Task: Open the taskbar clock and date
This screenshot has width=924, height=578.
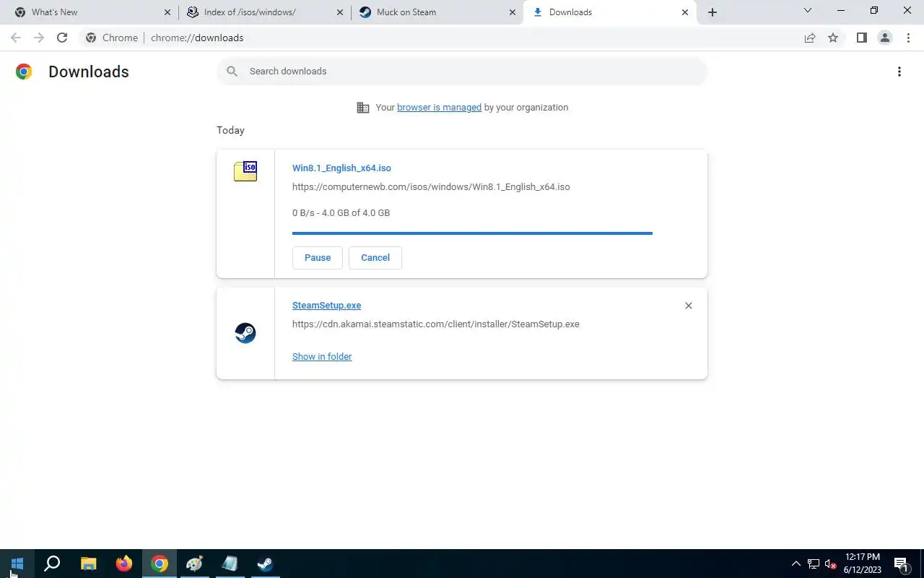Action: click(862, 564)
